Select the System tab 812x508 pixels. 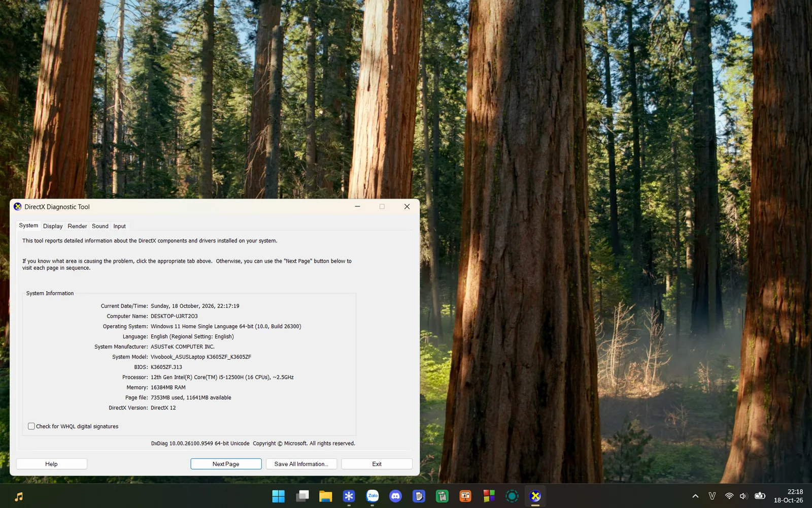pyautogui.click(x=28, y=226)
